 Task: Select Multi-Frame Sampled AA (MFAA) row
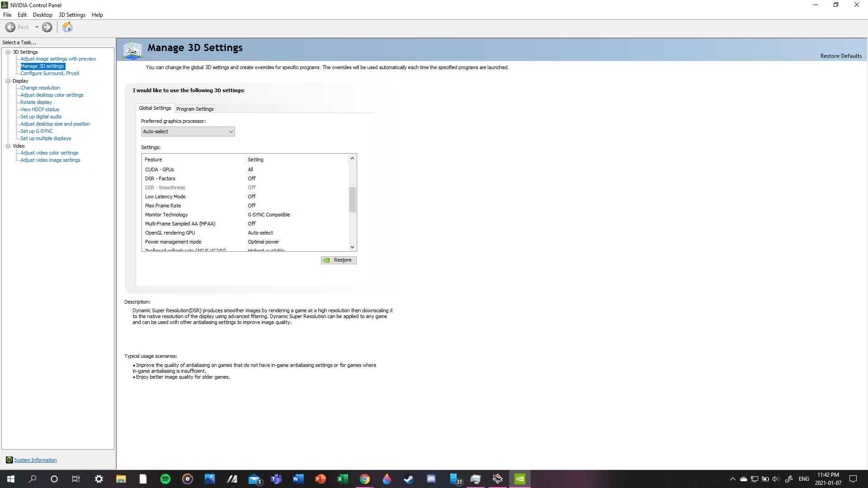(x=245, y=224)
